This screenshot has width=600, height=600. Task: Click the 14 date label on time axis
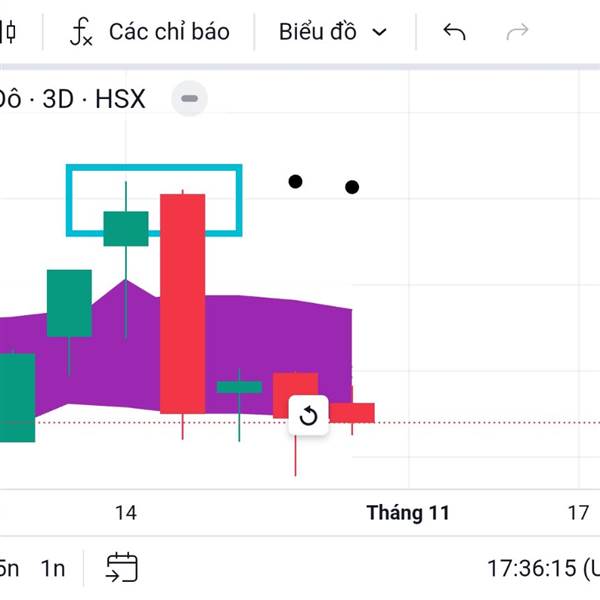tap(125, 514)
